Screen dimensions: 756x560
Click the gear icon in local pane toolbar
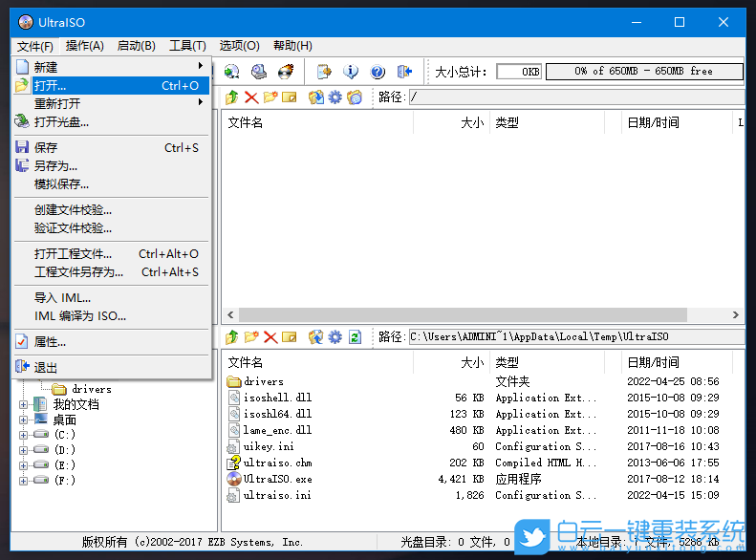(335, 337)
